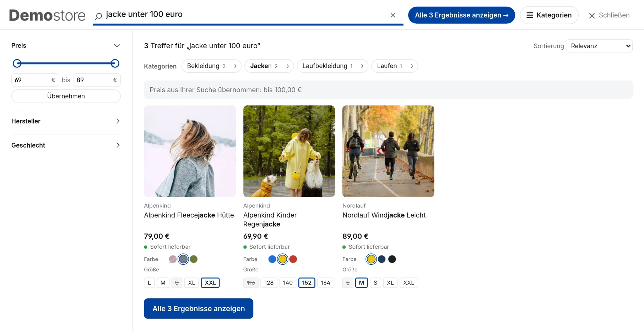Click the search magnifier icon

coord(98,16)
